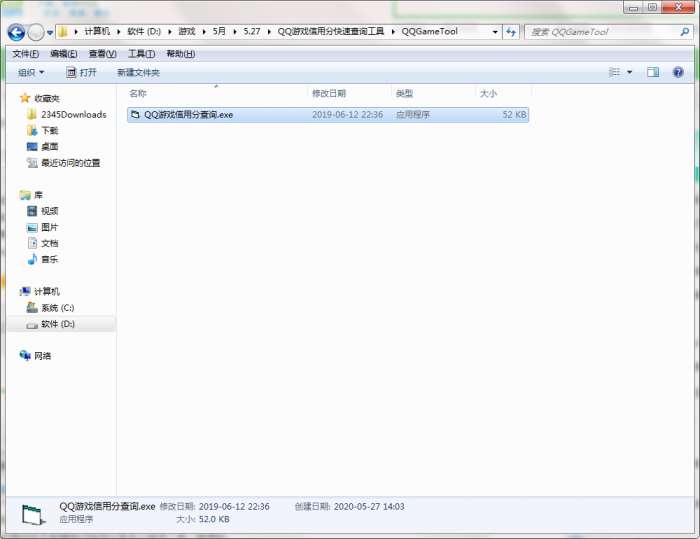Go back with the blue back arrow
Viewport: 700px width, 539px height.
[16, 32]
